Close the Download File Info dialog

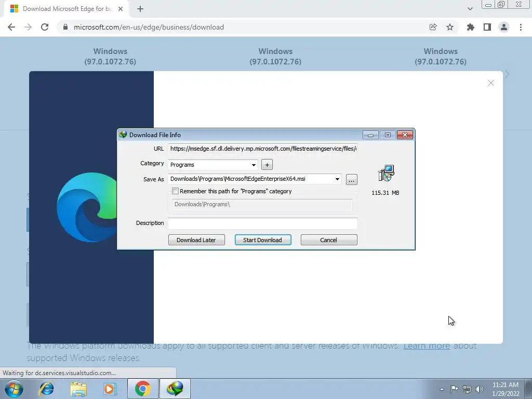(405, 135)
